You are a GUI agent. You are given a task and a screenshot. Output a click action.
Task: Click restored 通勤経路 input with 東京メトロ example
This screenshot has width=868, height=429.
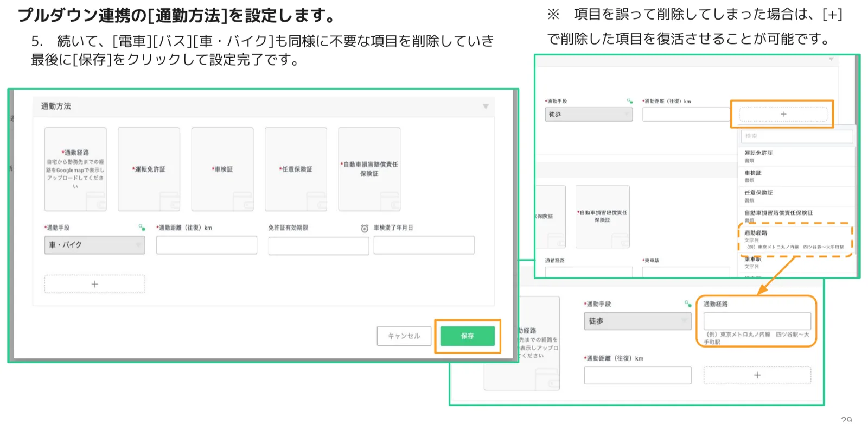pos(757,321)
